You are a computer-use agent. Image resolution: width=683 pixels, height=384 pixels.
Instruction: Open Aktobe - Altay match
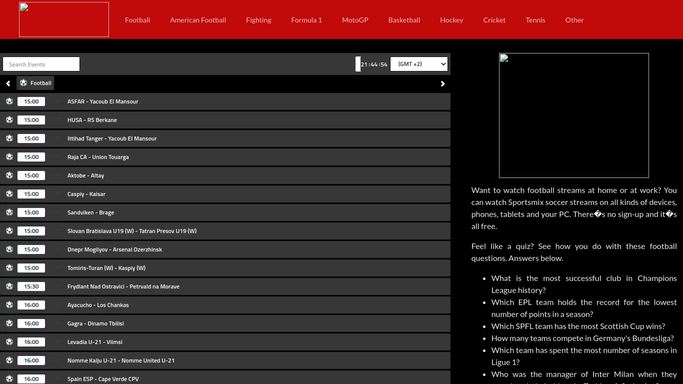86,175
